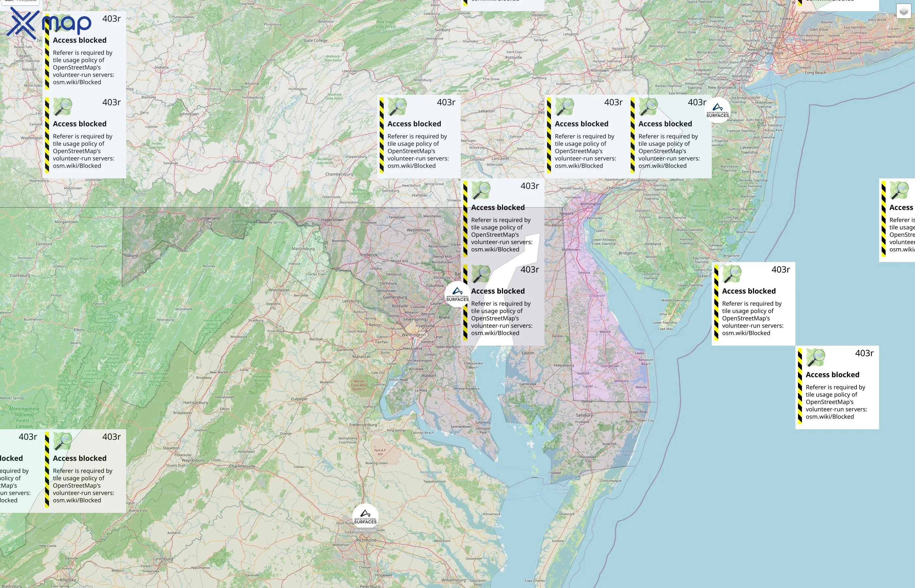Click the Salisbury label on the map
The width and height of the screenshot is (915, 588).
pos(584,415)
